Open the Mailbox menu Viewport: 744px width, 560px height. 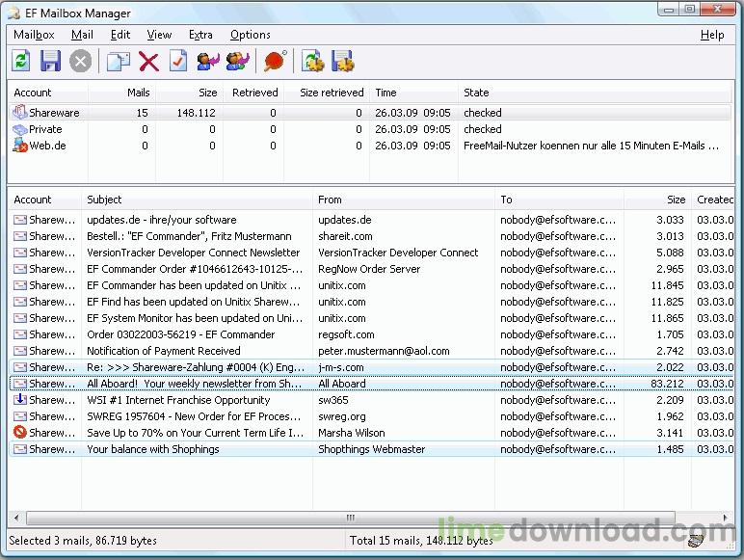click(x=34, y=35)
